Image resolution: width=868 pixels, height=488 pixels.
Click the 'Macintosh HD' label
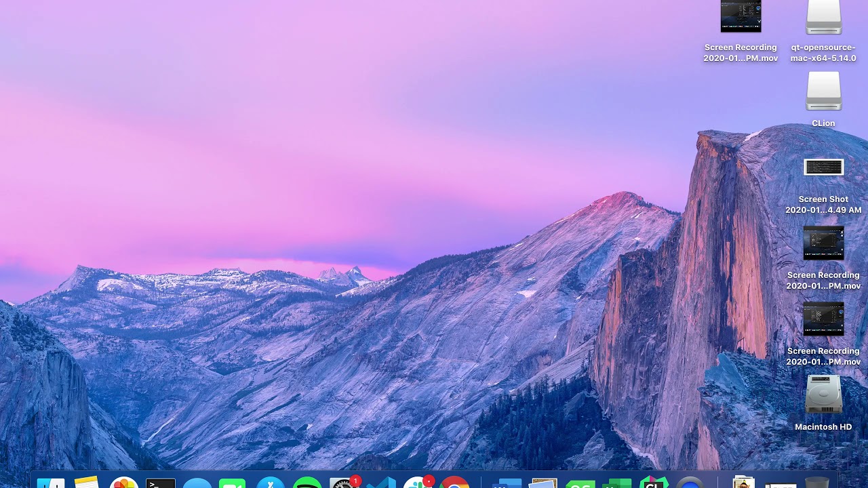[x=823, y=427]
